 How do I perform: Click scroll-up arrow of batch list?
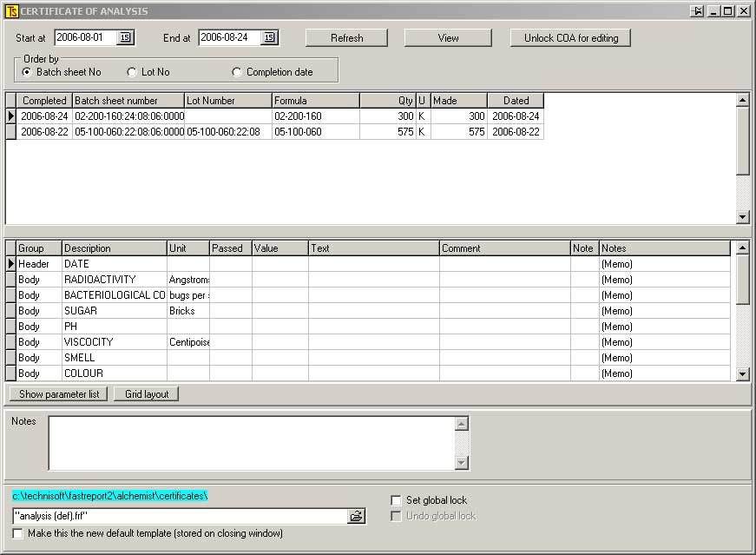point(742,100)
